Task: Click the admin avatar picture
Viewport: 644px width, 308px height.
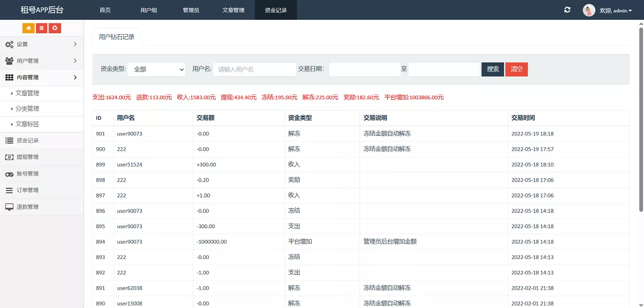Action: click(x=589, y=10)
